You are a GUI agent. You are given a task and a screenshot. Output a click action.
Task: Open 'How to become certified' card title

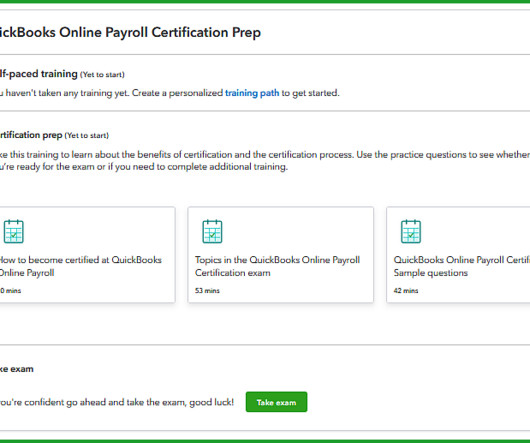pyautogui.click(x=80, y=266)
